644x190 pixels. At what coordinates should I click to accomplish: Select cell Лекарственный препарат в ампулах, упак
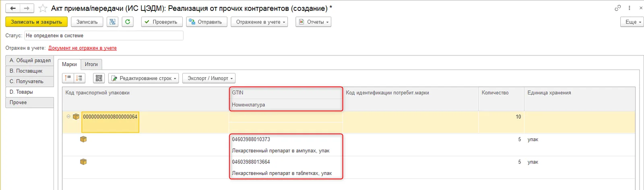(286, 150)
